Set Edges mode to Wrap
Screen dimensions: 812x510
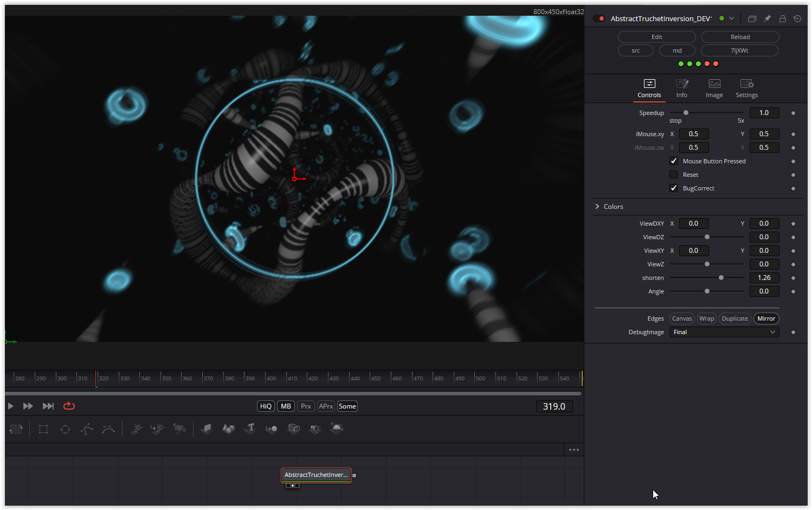(706, 318)
